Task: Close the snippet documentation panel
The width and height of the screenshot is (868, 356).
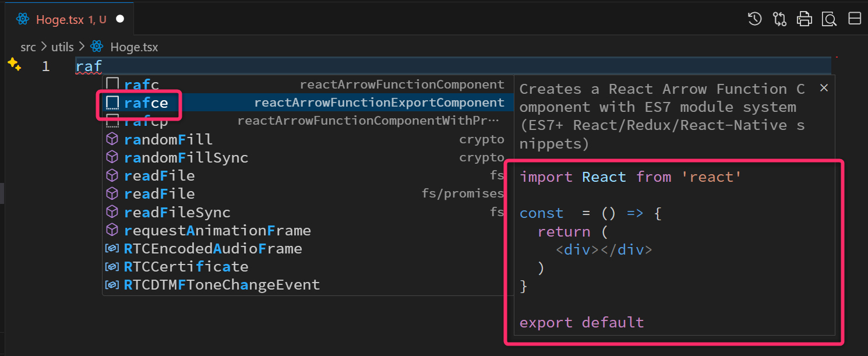Action: pyautogui.click(x=824, y=88)
